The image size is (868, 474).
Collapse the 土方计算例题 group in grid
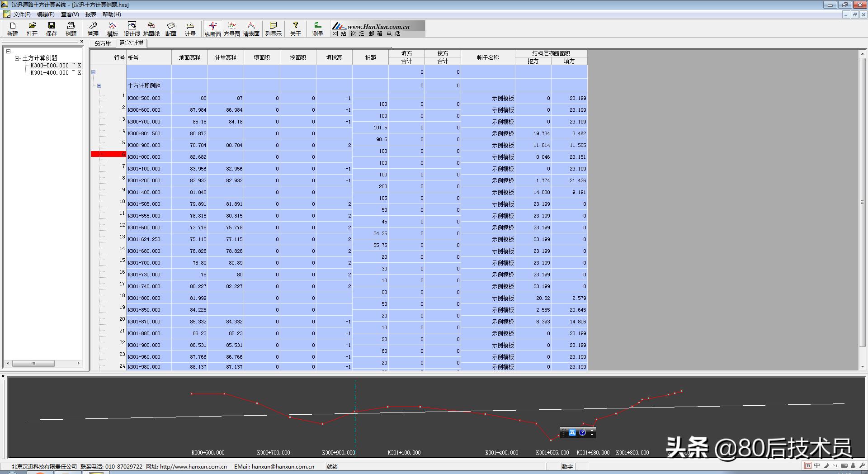(99, 85)
